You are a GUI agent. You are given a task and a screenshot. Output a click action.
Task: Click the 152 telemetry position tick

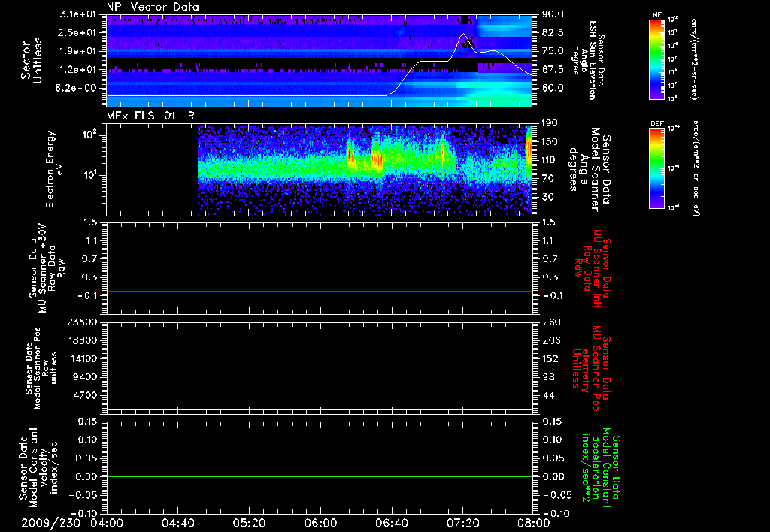[551, 358]
